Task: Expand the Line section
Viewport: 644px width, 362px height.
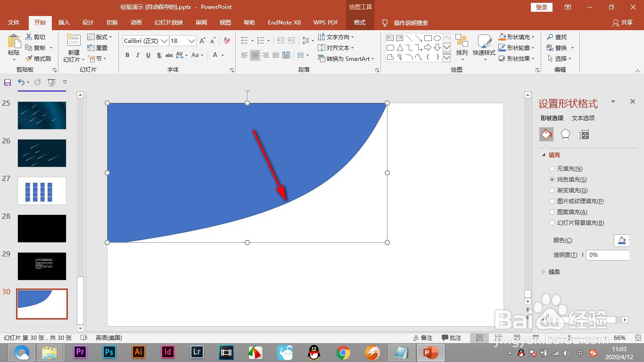Action: point(544,272)
